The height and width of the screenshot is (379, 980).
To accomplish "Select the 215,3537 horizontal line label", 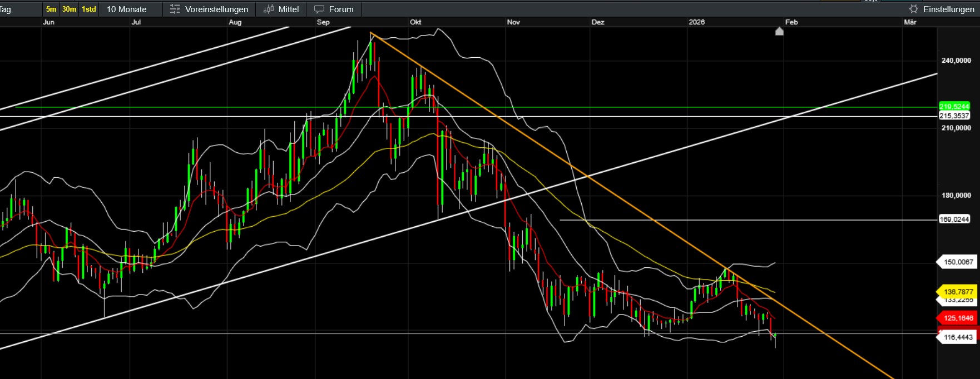I will click(954, 116).
